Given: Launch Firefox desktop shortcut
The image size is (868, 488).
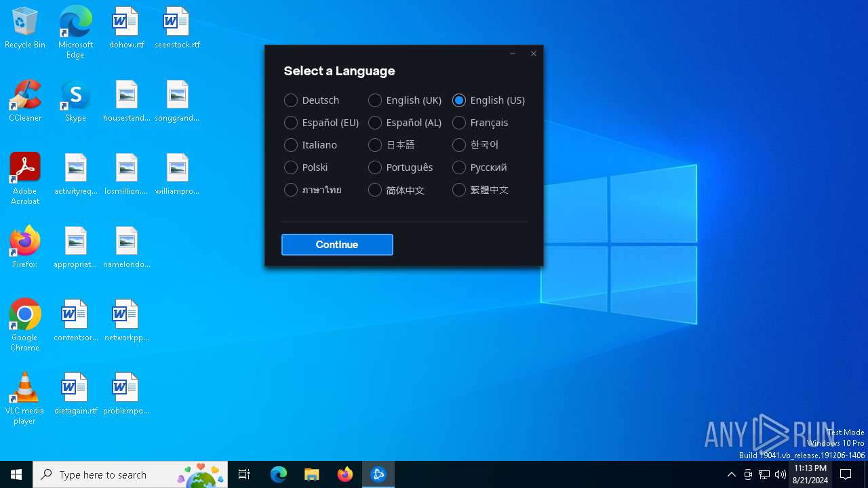Looking at the screenshot, I should click(25, 248).
